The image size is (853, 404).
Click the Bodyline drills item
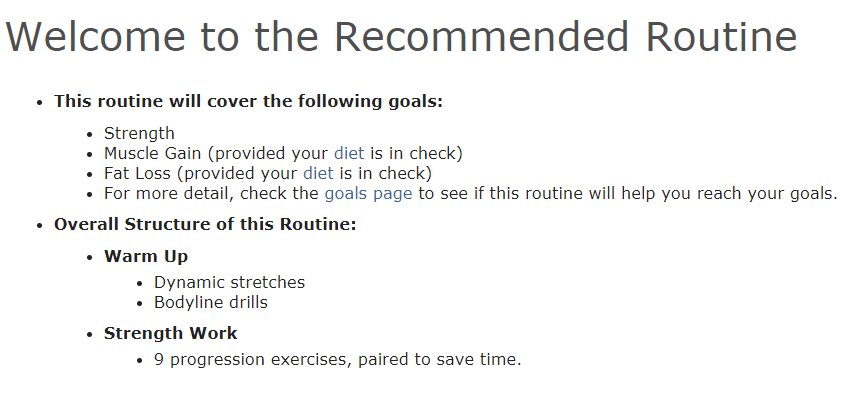tap(211, 302)
